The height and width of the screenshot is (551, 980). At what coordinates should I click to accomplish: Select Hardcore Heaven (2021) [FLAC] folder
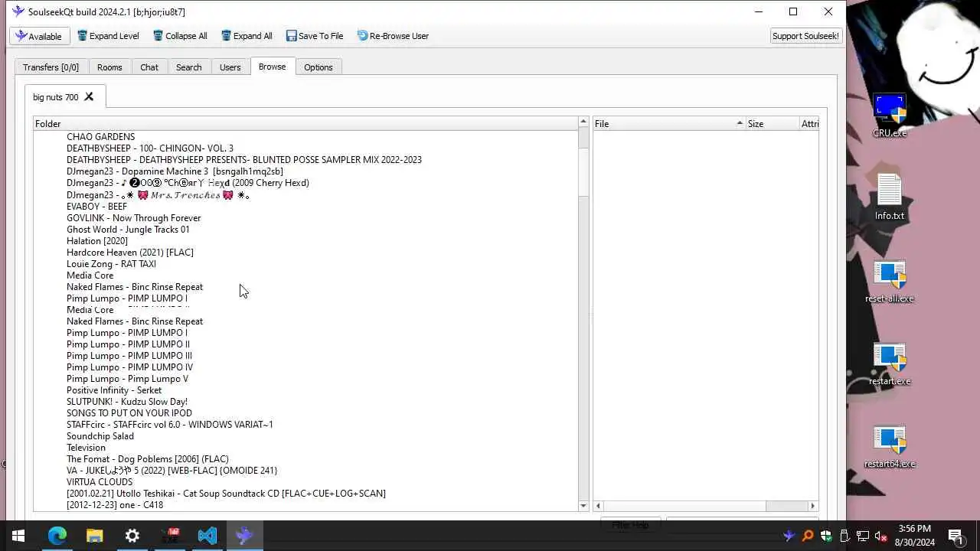130,252
